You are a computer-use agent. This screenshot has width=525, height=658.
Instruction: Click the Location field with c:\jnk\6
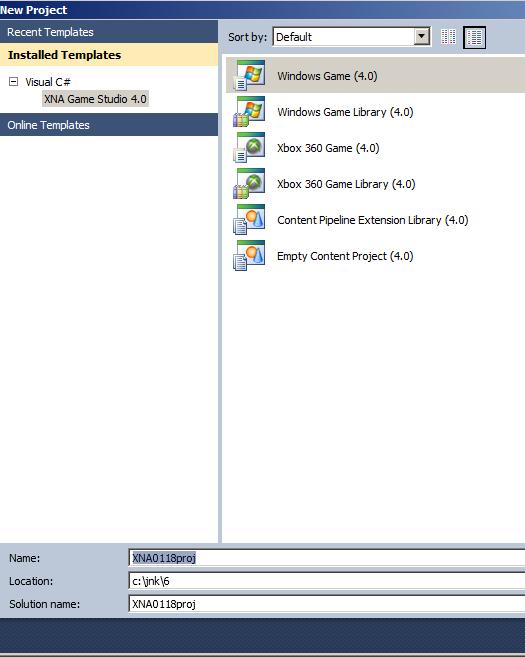(x=326, y=581)
